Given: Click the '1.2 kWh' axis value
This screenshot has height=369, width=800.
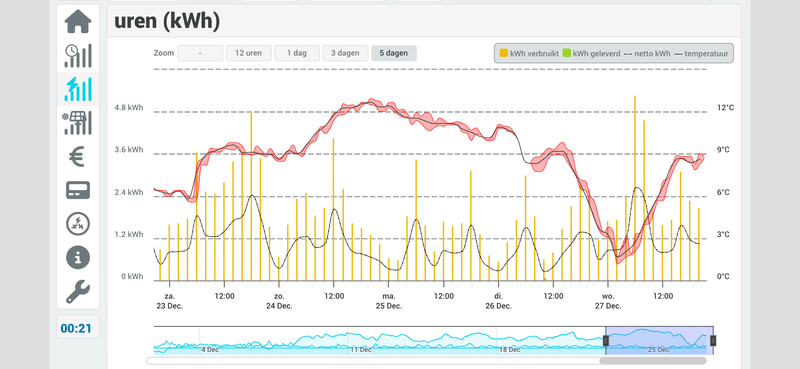Looking at the screenshot, I should coord(129,235).
